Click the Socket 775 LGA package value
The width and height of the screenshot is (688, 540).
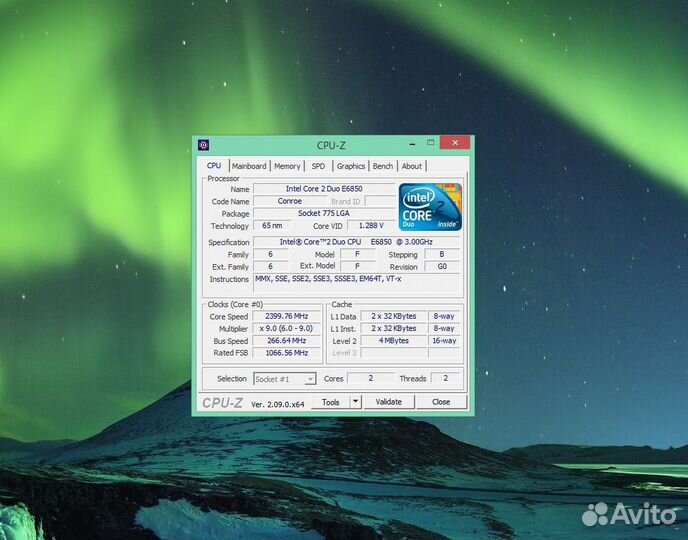324,213
